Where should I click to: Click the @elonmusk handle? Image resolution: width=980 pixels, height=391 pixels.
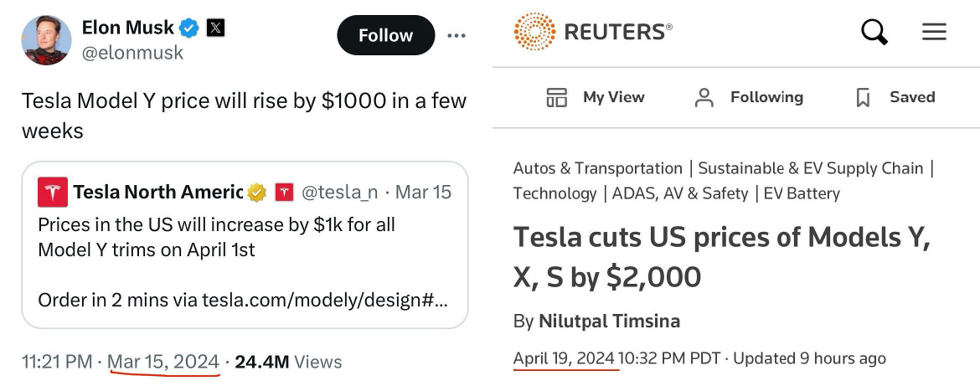click(132, 53)
